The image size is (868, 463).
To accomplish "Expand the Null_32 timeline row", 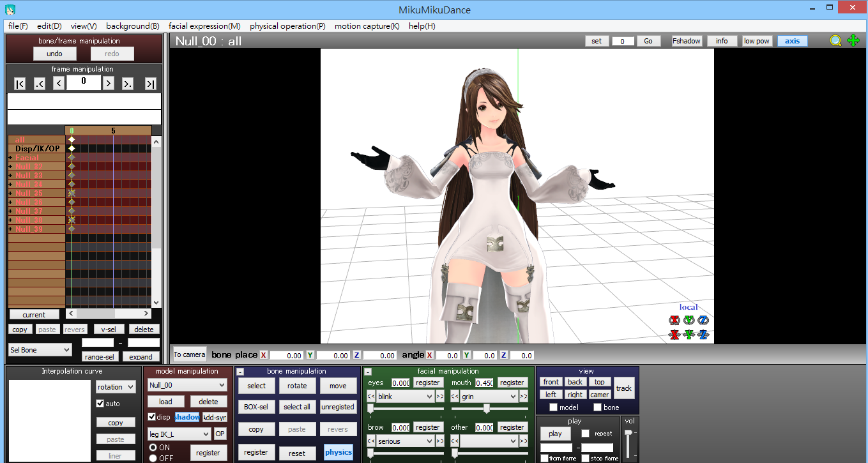I will [x=10, y=167].
